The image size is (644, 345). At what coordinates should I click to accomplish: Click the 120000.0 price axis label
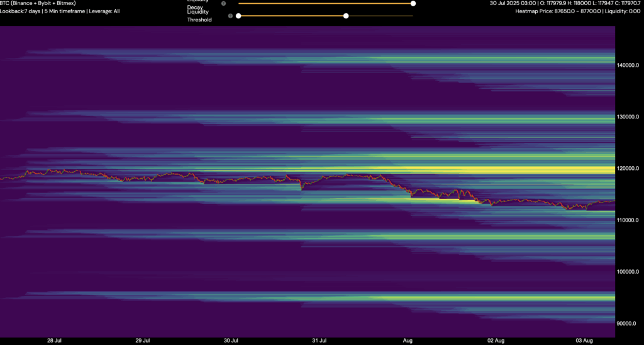(x=628, y=169)
